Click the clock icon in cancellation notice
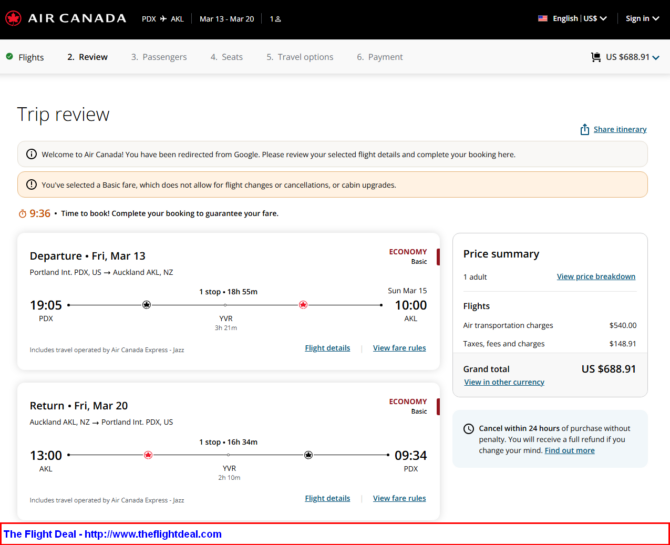 click(x=469, y=428)
